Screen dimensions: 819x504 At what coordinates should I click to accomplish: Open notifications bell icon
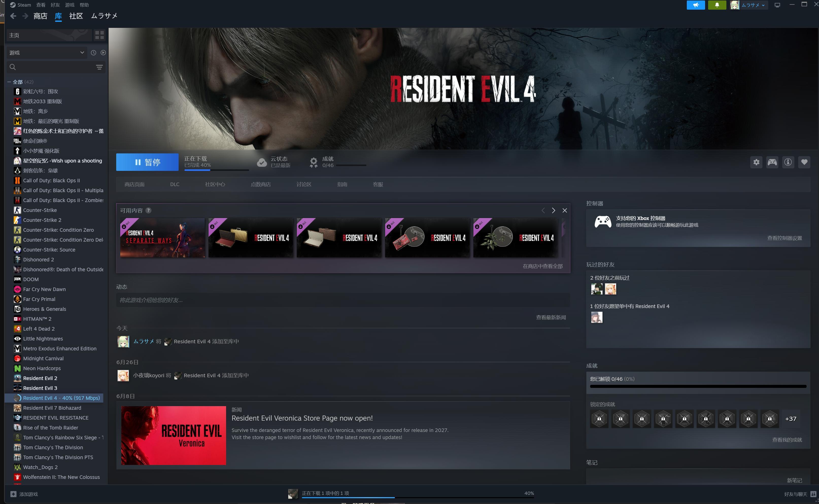click(x=717, y=5)
